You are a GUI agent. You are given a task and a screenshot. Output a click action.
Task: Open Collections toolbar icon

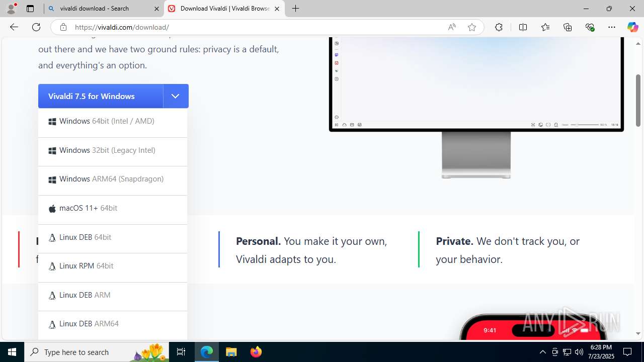point(568,27)
